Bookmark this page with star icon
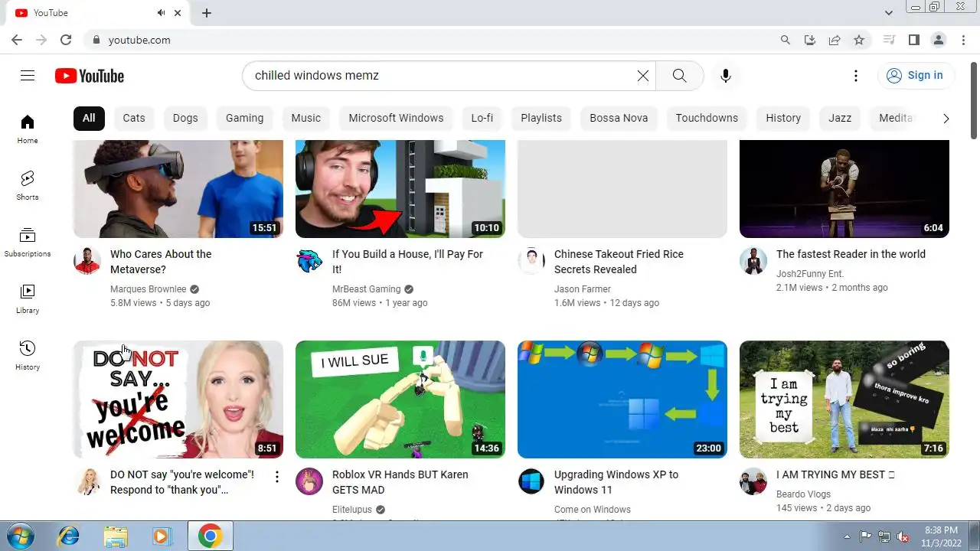Image resolution: width=980 pixels, height=551 pixels. pyautogui.click(x=859, y=40)
